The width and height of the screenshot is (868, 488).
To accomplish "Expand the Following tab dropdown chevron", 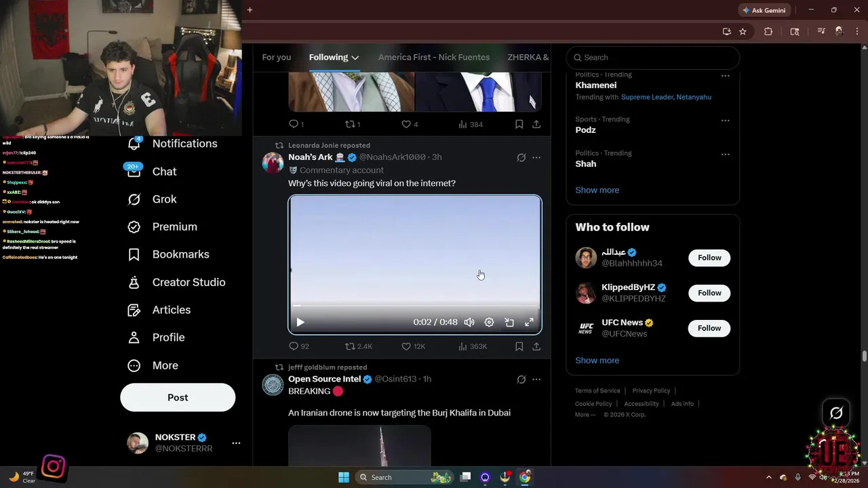I will tap(355, 58).
